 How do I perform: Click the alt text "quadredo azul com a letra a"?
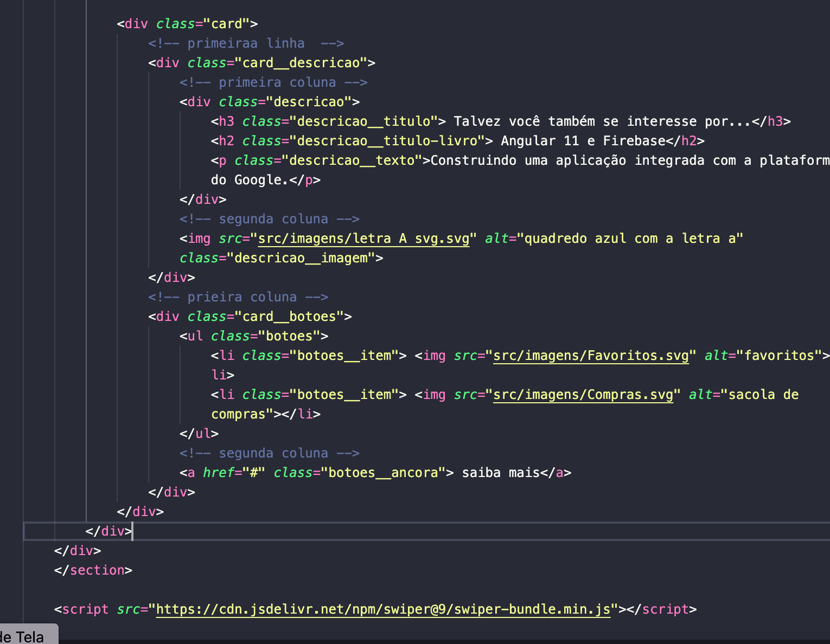pyautogui.click(x=630, y=239)
